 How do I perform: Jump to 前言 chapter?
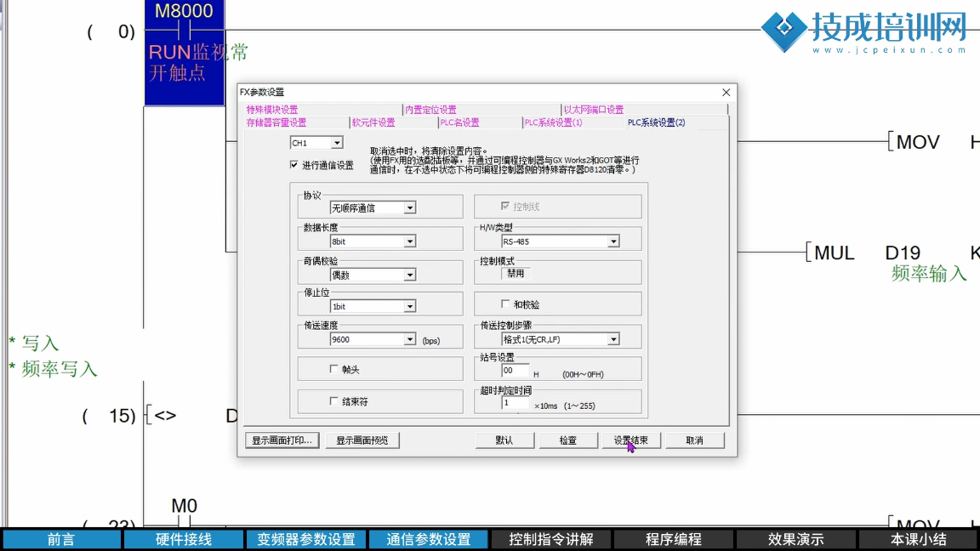(x=61, y=539)
